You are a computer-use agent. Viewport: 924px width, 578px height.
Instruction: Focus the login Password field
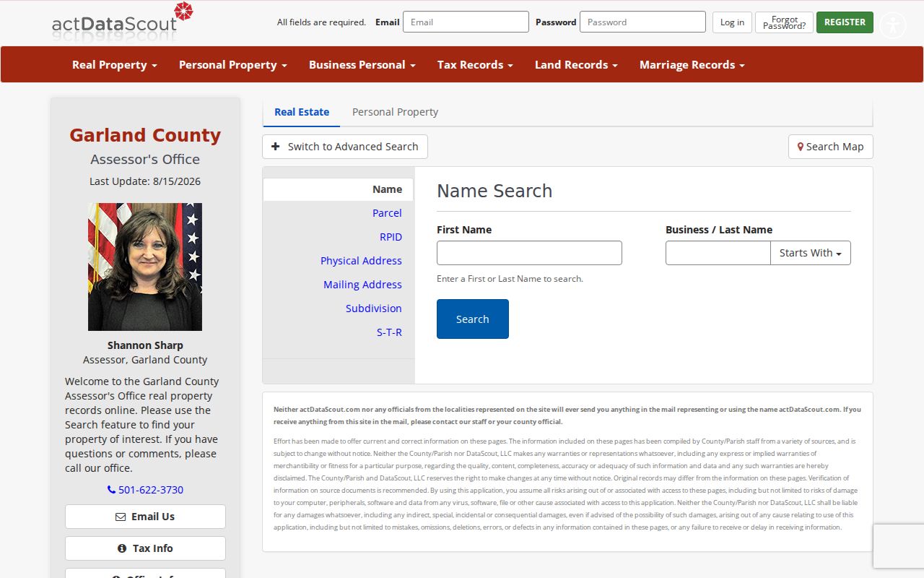pos(642,22)
